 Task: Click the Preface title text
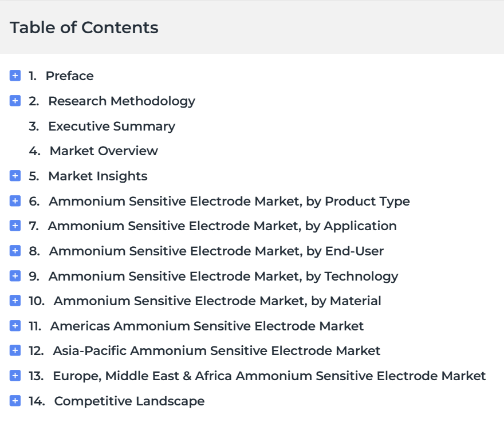[x=69, y=76]
